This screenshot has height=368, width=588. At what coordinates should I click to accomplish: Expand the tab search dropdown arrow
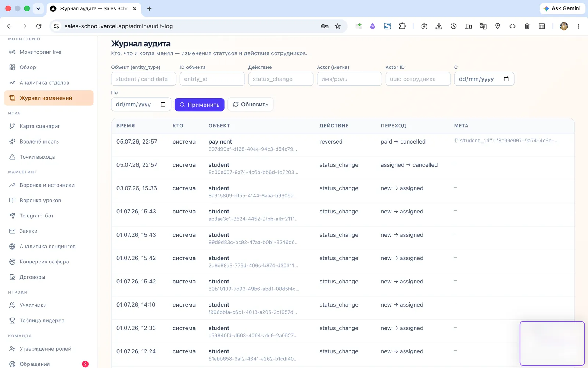coord(38,8)
